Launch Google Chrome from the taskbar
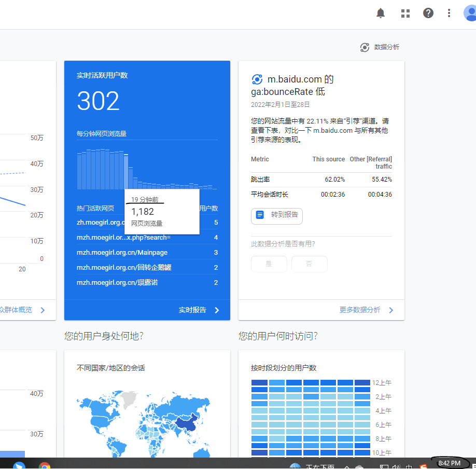 pos(45,465)
